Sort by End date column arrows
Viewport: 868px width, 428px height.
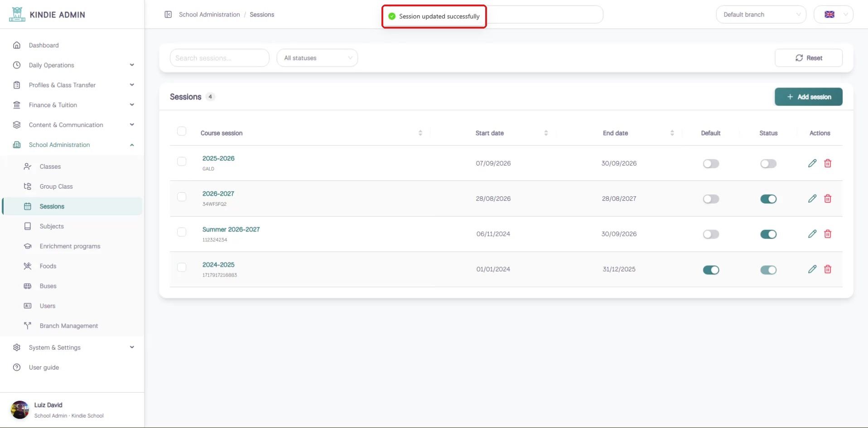coord(672,133)
